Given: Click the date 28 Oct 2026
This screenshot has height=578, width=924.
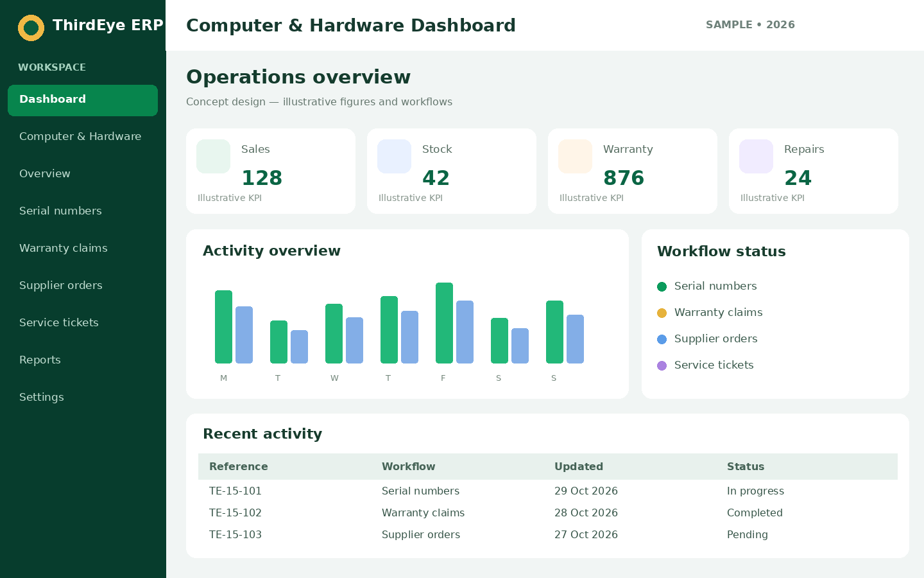Looking at the screenshot, I should 586,512.
